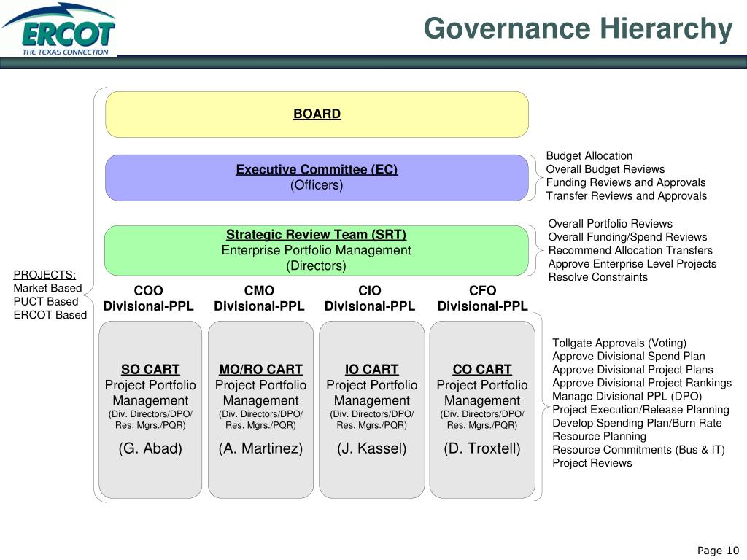Screen dimensions: 747x560
Task: Click Develop Spending Plan/Burn Rate text
Action: click(x=637, y=423)
